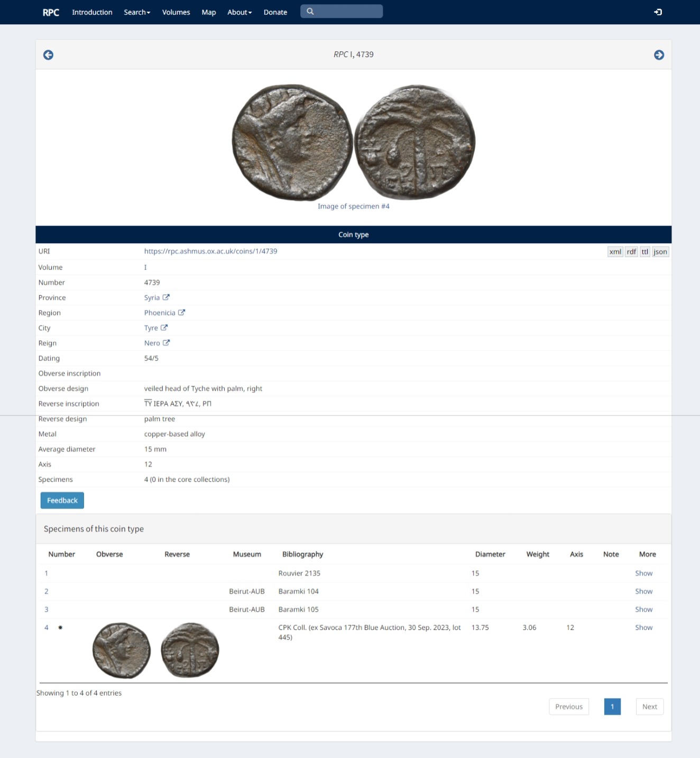The height and width of the screenshot is (758, 700).
Task: Sort specimens table by Weight column
Action: pyautogui.click(x=537, y=554)
